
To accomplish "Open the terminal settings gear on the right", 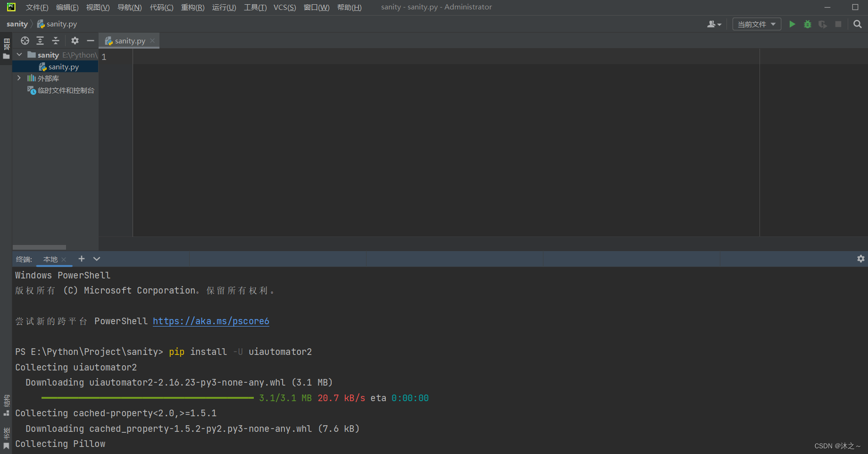I will (x=860, y=259).
